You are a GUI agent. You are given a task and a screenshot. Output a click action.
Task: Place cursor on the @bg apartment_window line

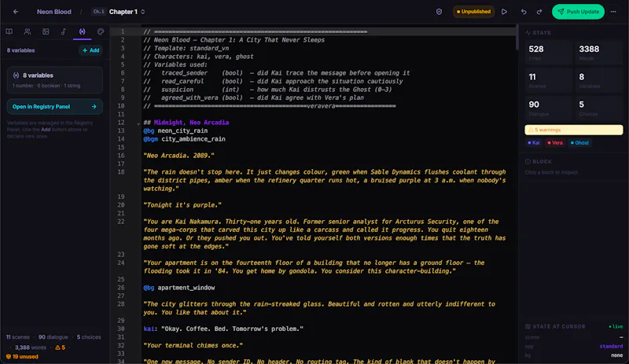[179, 287]
